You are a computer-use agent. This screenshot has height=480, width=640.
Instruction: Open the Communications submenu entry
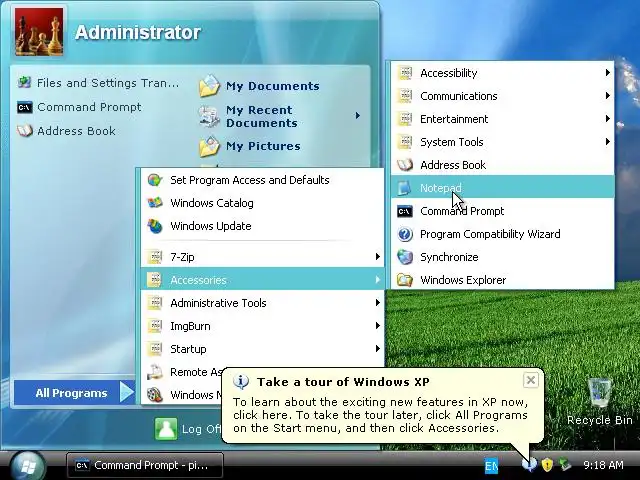(502, 96)
